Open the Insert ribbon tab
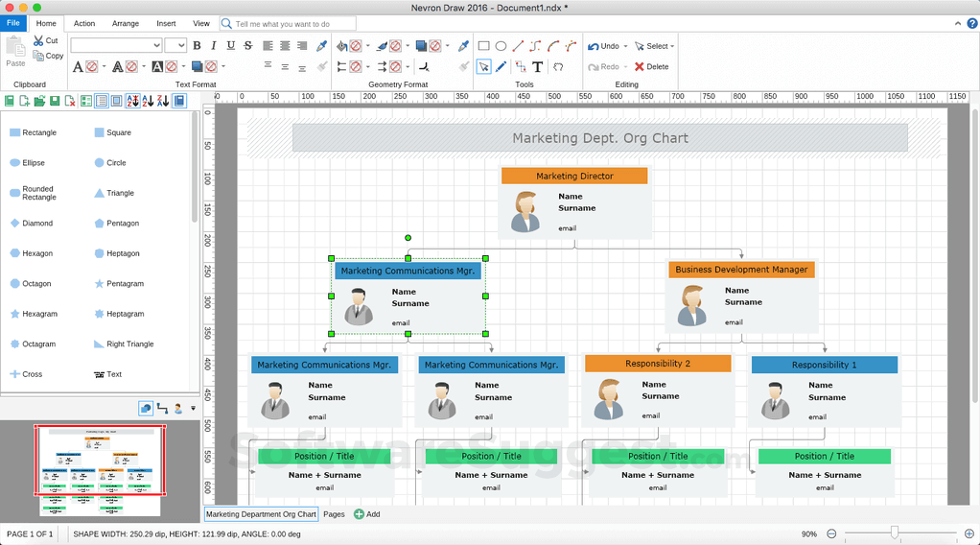This screenshot has width=980, height=545. 166,23
